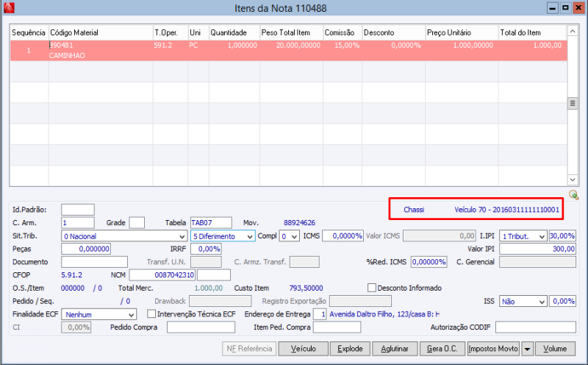
Task: Click the red application icon in title bar
Action: [x=9, y=7]
